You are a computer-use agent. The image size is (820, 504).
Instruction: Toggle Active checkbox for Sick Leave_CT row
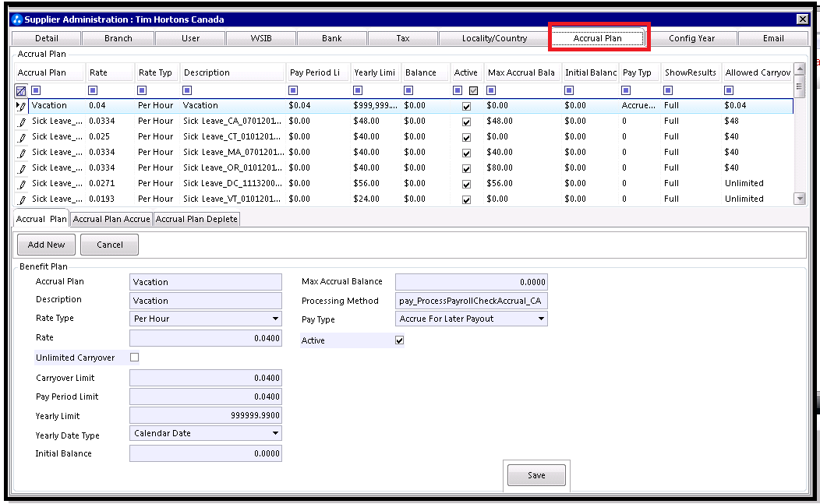(466, 138)
